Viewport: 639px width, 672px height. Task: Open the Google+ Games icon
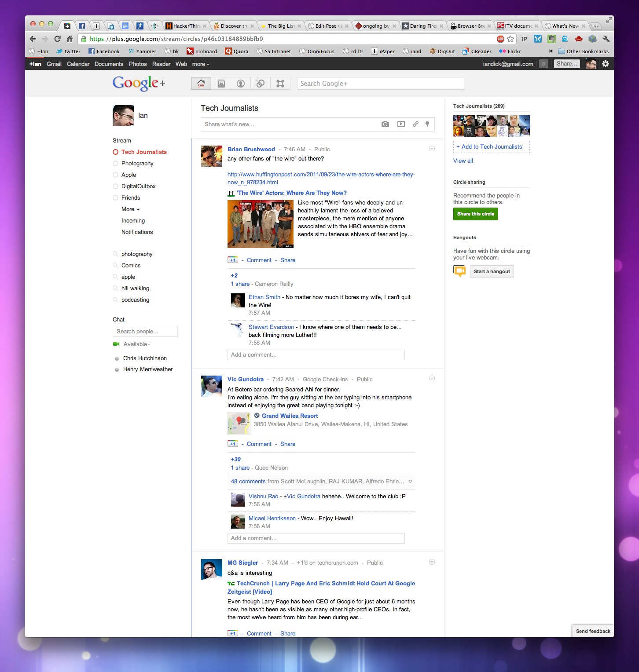tap(280, 84)
